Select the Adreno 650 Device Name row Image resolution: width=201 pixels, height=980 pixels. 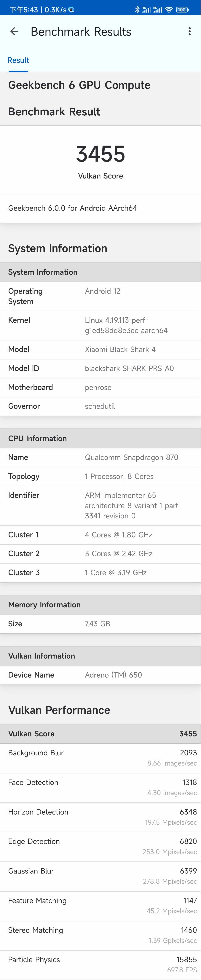coord(100,675)
